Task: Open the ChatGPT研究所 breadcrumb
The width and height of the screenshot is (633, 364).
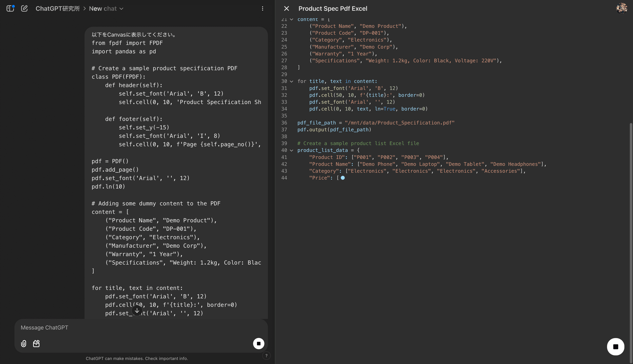Action: (58, 8)
